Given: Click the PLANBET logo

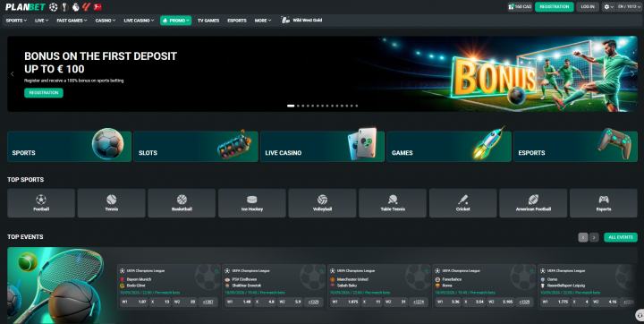Looking at the screenshot, I should [x=25, y=7].
